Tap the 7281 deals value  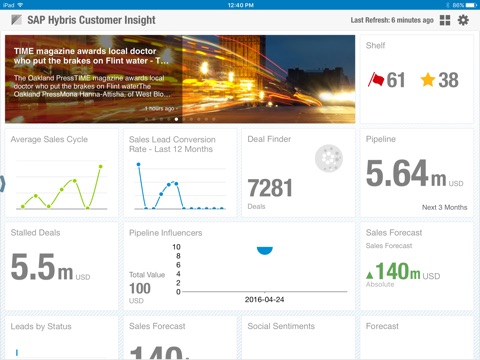point(270,188)
